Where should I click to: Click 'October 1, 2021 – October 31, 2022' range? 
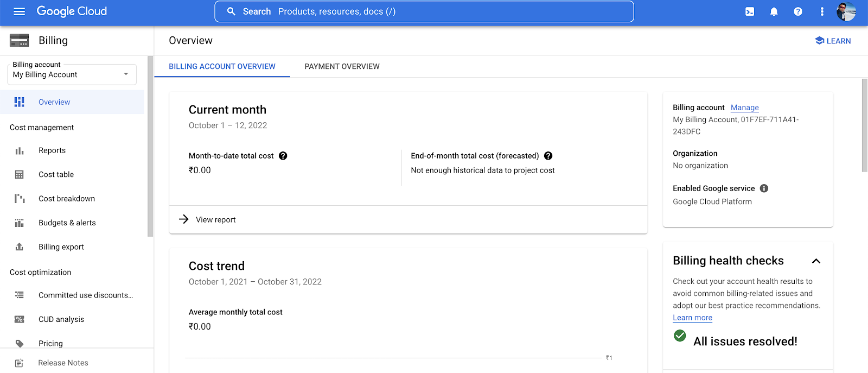pos(255,282)
